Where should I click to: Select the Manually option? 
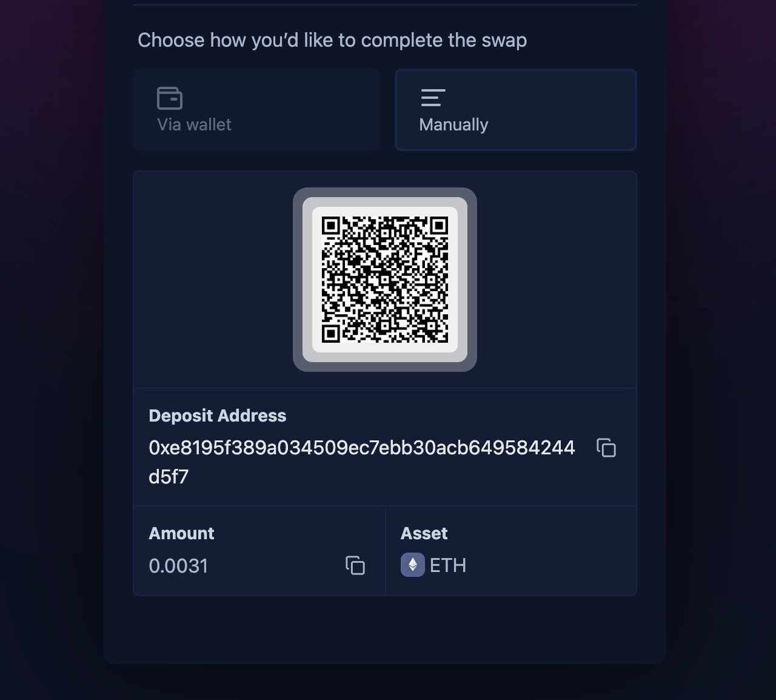[516, 110]
